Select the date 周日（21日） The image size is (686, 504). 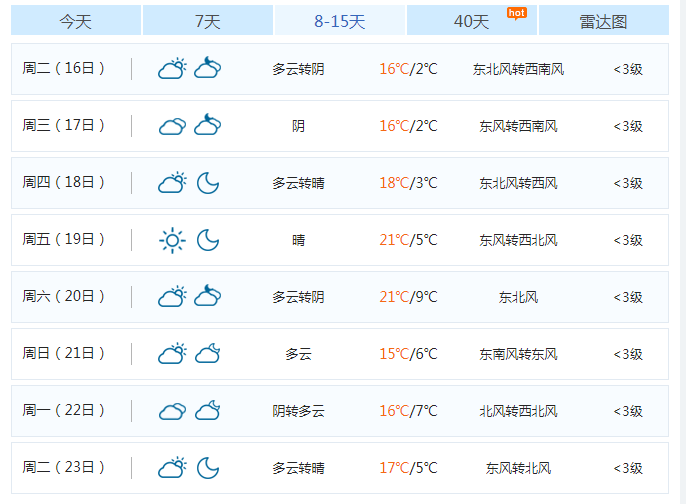click(64, 354)
